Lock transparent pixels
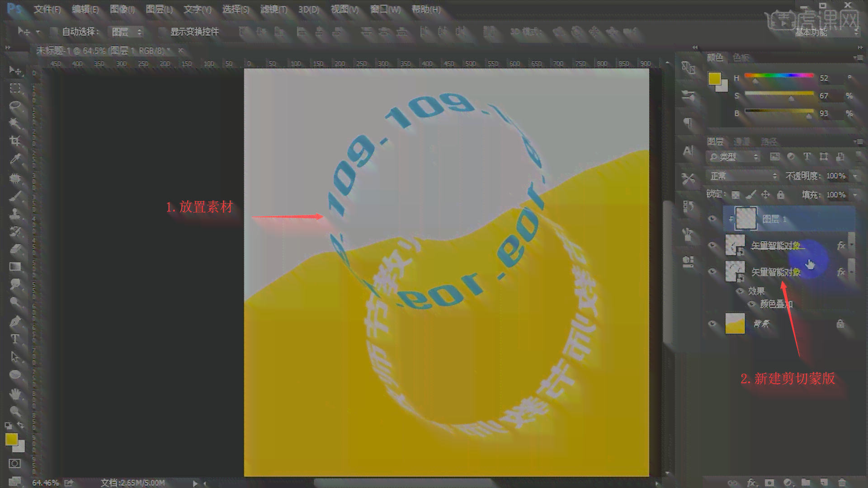This screenshot has height=488, width=868. coord(736,195)
